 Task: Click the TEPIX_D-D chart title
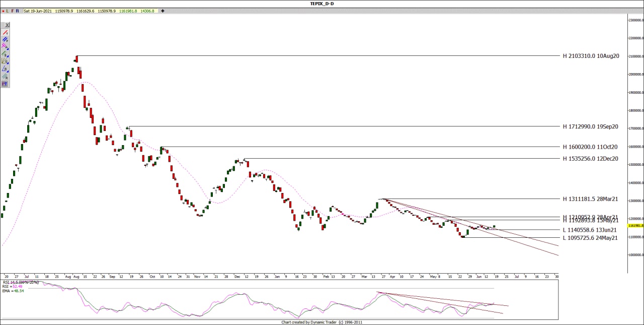pyautogui.click(x=322, y=3)
